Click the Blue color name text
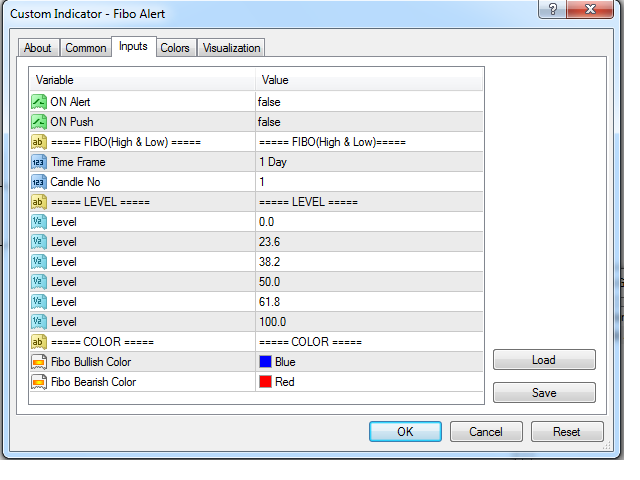Screen dimensions: 640x480 point(285,362)
